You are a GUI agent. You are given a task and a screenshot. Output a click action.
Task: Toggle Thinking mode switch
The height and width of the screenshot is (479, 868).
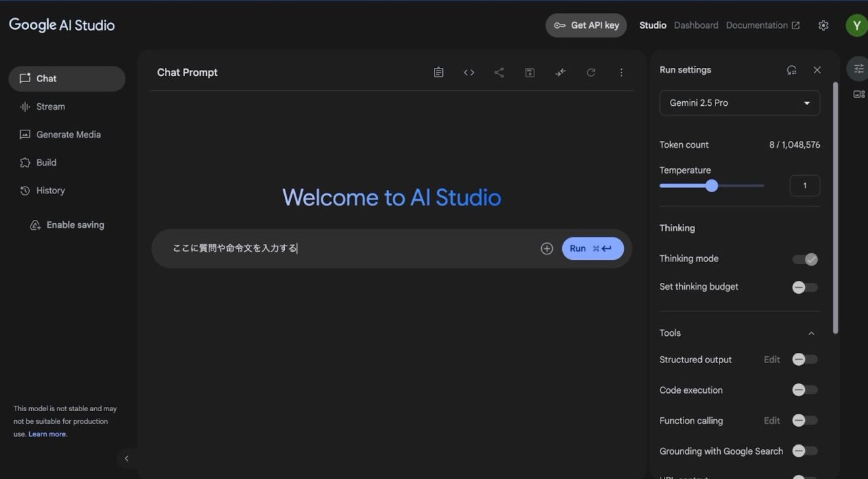click(805, 259)
